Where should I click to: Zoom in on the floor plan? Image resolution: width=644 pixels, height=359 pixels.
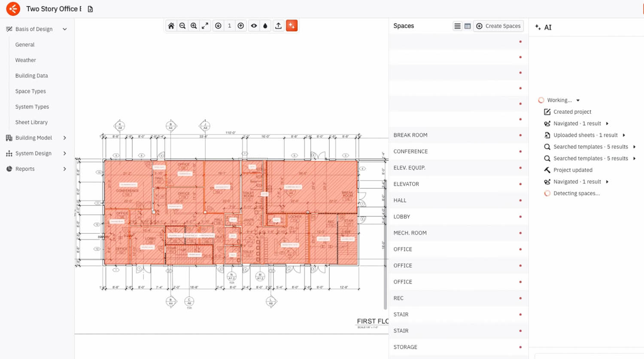tap(194, 26)
